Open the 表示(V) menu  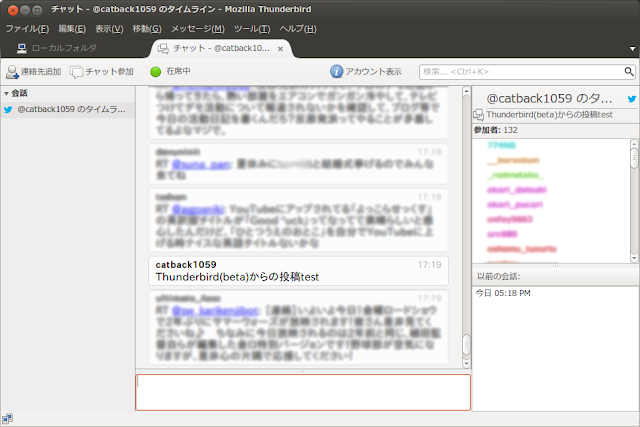109,29
